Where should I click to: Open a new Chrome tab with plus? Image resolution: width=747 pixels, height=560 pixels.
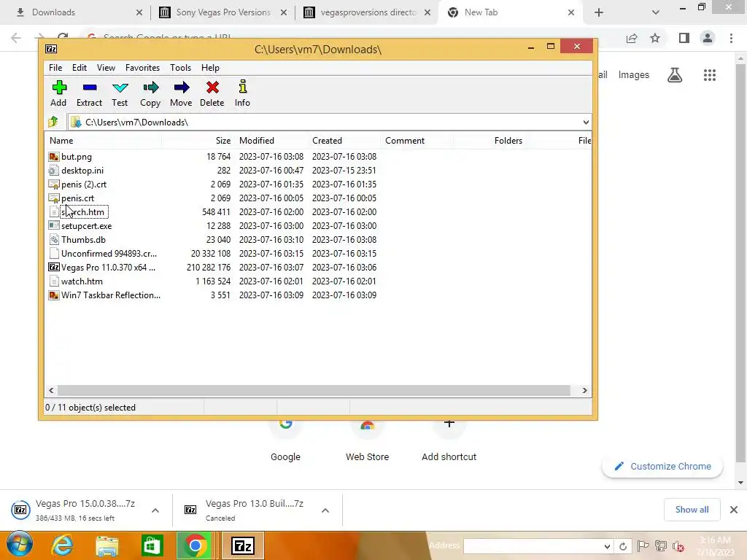coord(599,12)
